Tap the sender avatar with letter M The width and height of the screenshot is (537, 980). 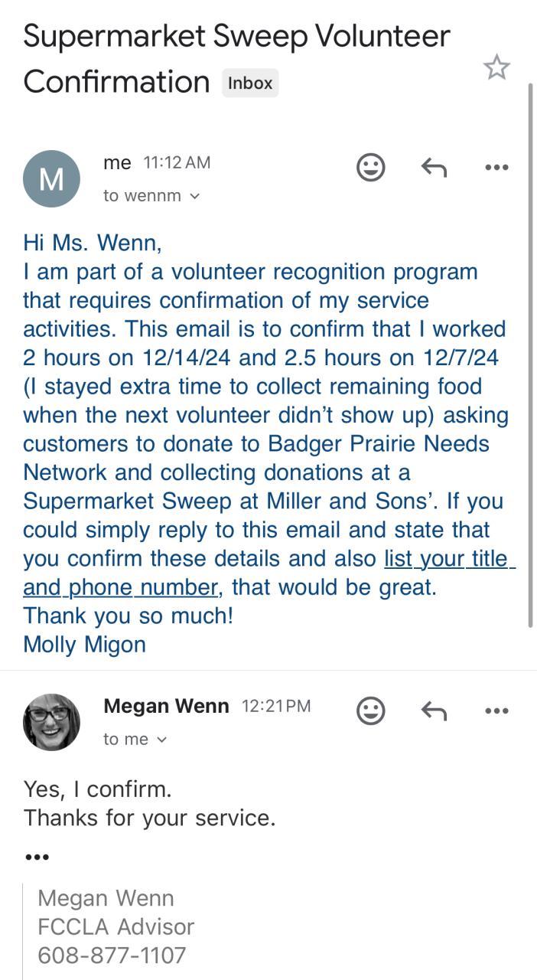51,178
